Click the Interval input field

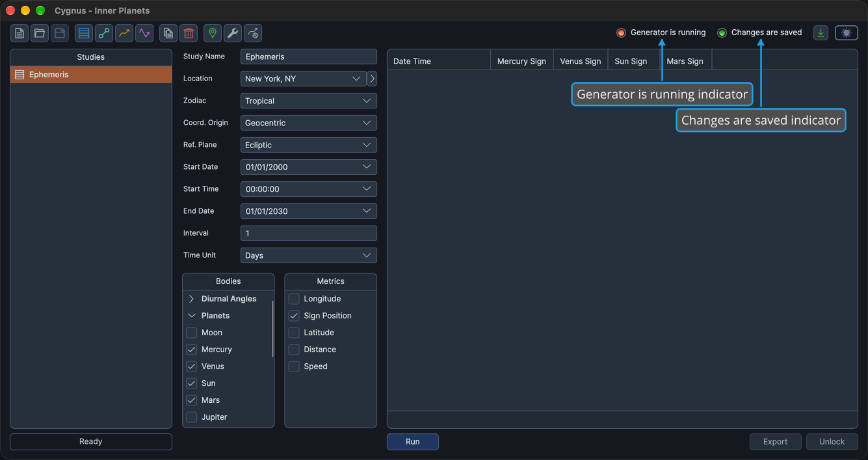coord(309,233)
